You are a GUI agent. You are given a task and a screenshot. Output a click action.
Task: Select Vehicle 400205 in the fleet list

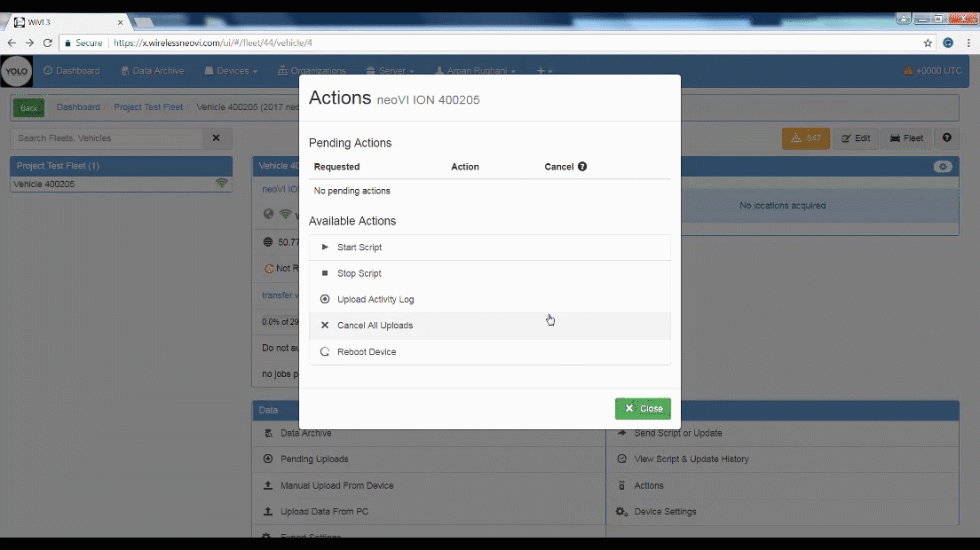coord(121,185)
